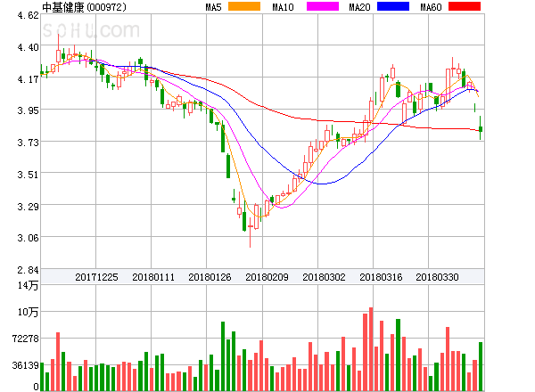Click the 3.29 price axis label
This screenshot has width=535, height=392.
point(28,206)
